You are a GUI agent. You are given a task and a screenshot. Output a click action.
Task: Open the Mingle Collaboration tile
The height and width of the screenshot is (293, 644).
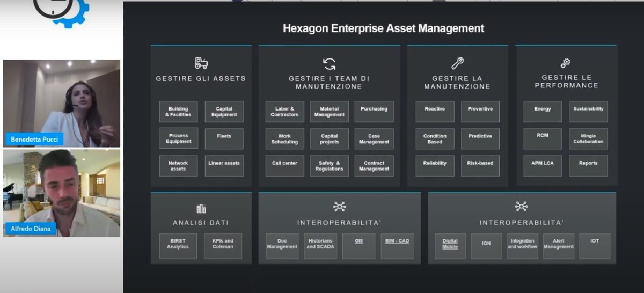588,138
